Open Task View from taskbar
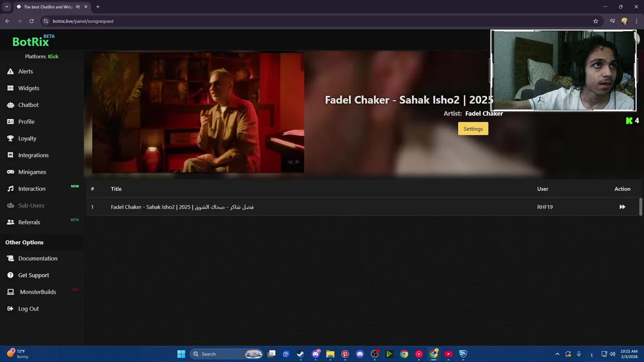This screenshot has height=362, width=644. click(x=272, y=354)
